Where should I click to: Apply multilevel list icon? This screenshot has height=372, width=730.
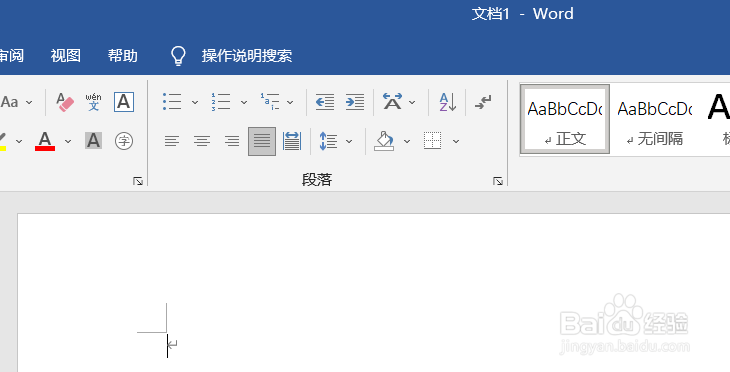(270, 102)
